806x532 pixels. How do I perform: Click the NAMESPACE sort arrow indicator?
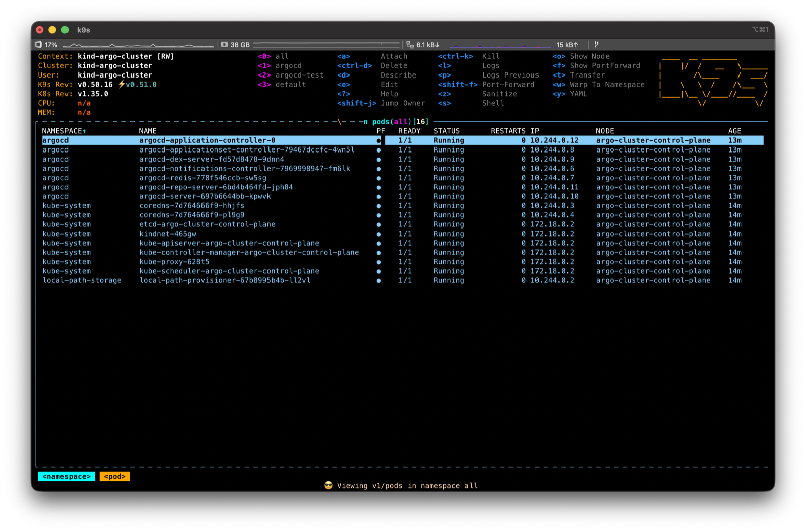point(84,131)
